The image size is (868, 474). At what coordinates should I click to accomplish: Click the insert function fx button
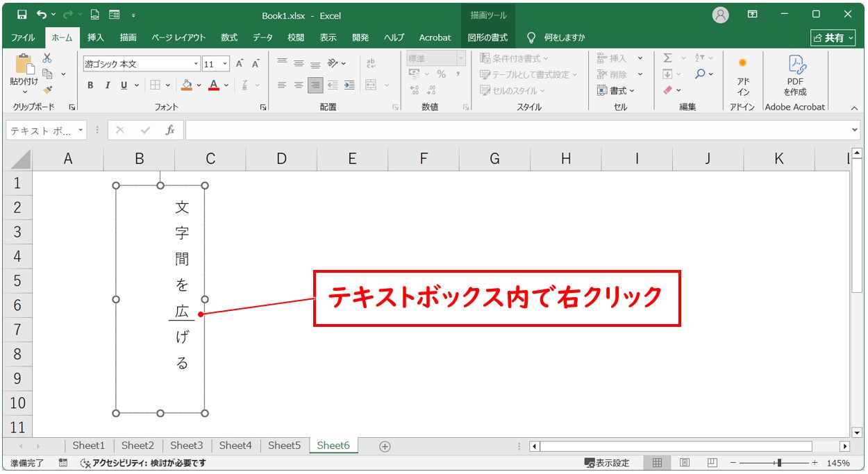pos(169,130)
